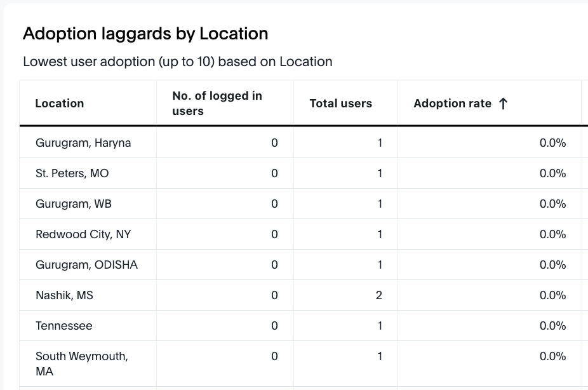Click the Adoption rate column header text
The image size is (588, 390).
[452, 104]
